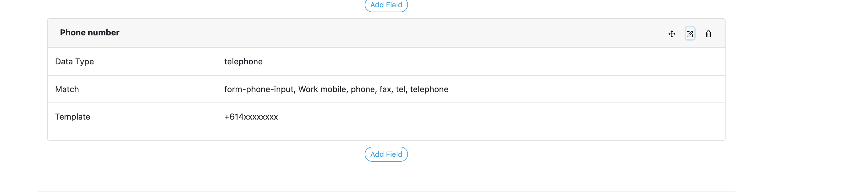Select the telephone data type value

(243, 62)
